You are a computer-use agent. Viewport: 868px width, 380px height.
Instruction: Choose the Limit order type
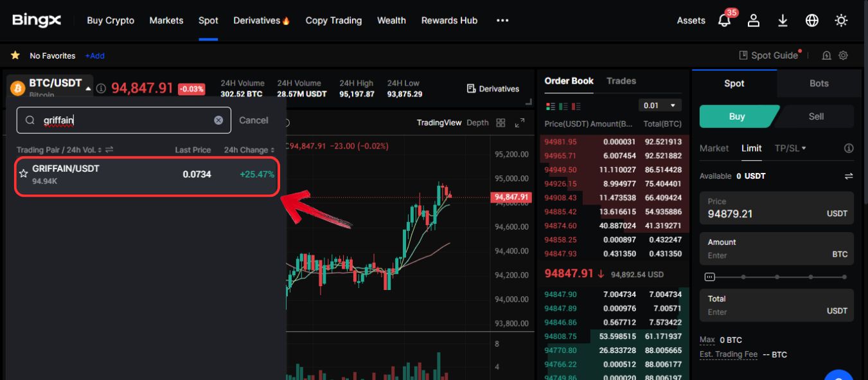tap(752, 148)
